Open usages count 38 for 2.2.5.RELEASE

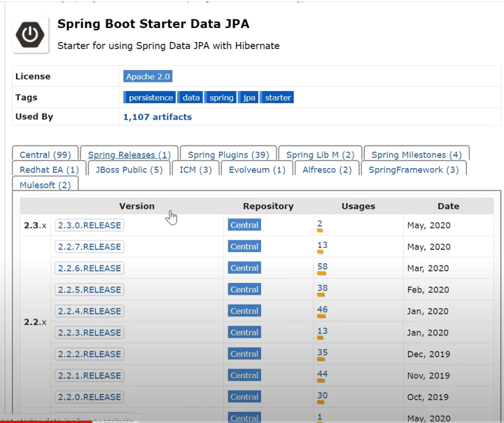[x=323, y=288]
